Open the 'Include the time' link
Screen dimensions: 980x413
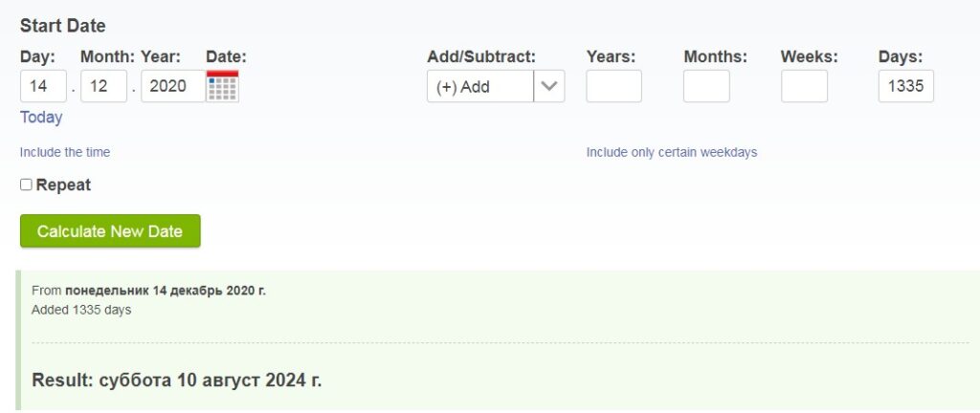[x=65, y=152]
